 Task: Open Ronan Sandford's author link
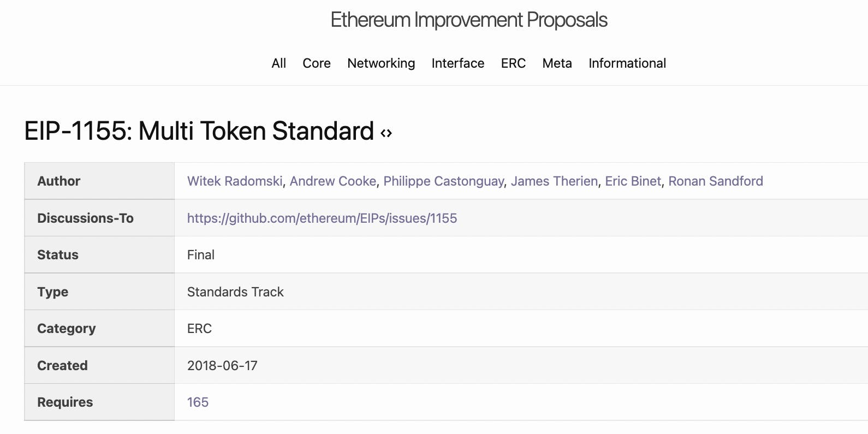(715, 181)
